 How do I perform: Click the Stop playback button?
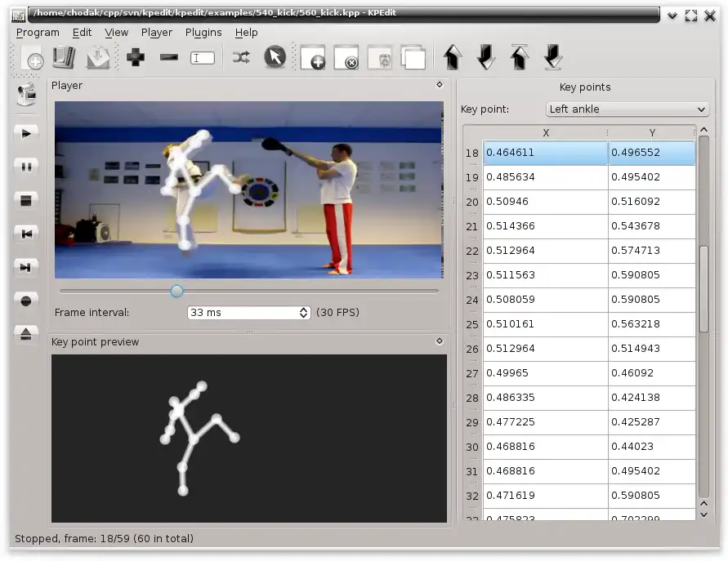tap(26, 200)
